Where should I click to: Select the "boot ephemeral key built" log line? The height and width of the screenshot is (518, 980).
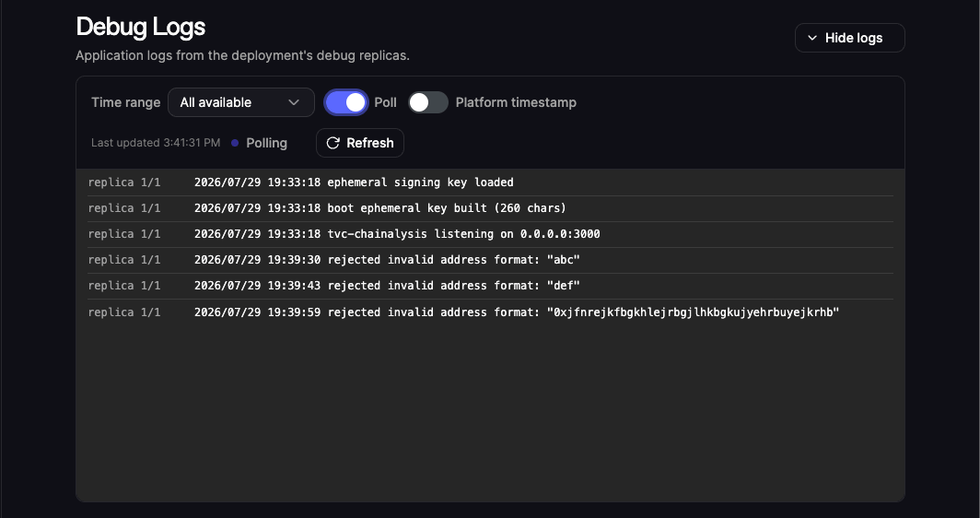click(x=490, y=208)
